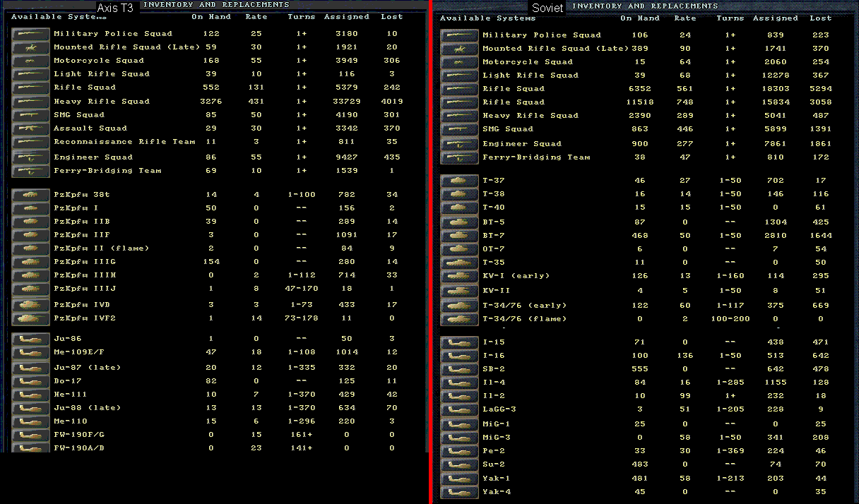Select the Soviet Engineer Squad icon

[460, 144]
